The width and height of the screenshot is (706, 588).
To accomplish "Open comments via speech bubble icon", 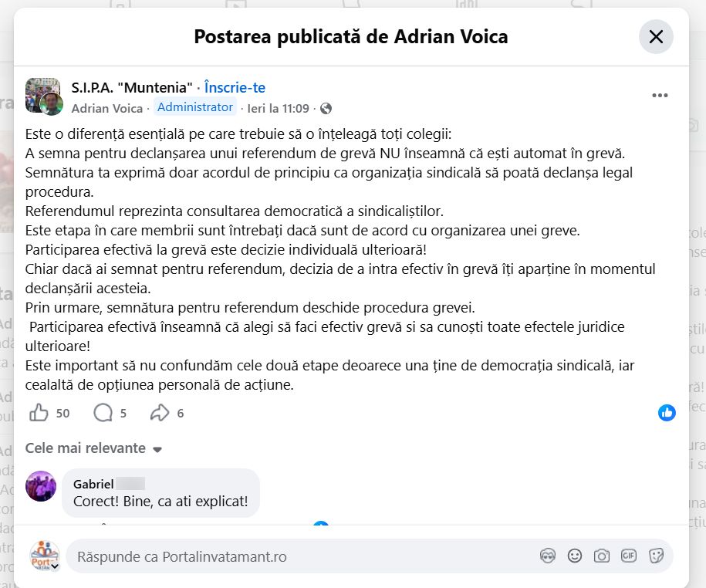I will click(103, 413).
